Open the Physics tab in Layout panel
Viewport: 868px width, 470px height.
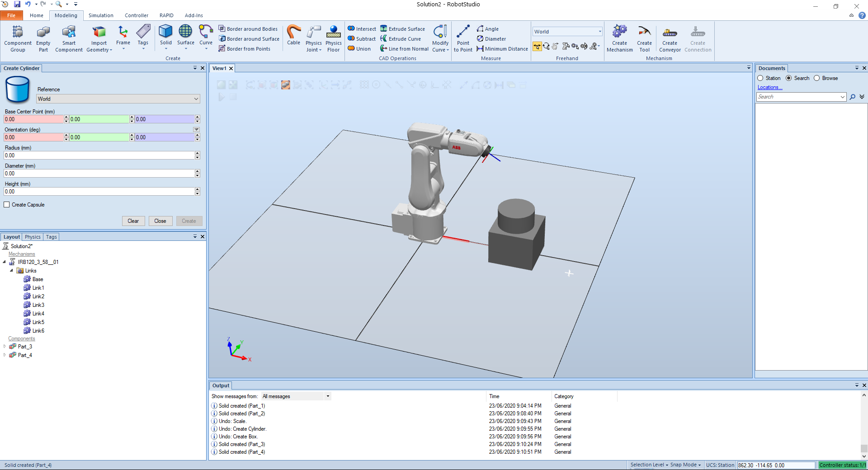[33, 237]
